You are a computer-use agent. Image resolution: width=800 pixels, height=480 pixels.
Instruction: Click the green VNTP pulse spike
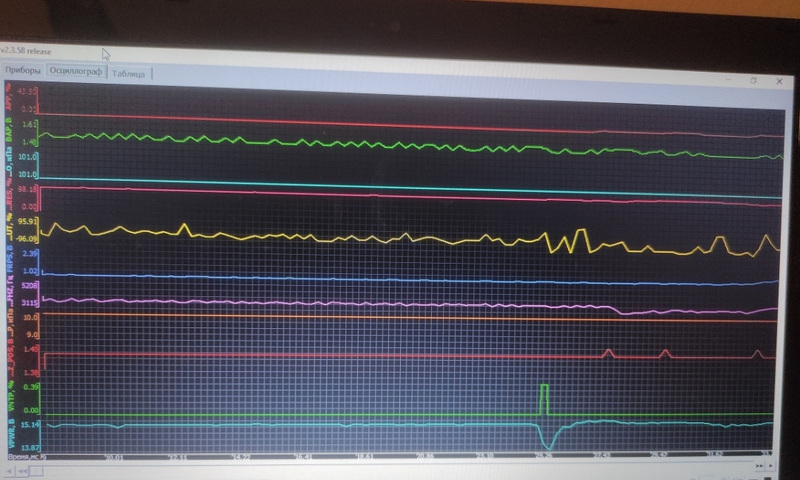[x=544, y=395]
